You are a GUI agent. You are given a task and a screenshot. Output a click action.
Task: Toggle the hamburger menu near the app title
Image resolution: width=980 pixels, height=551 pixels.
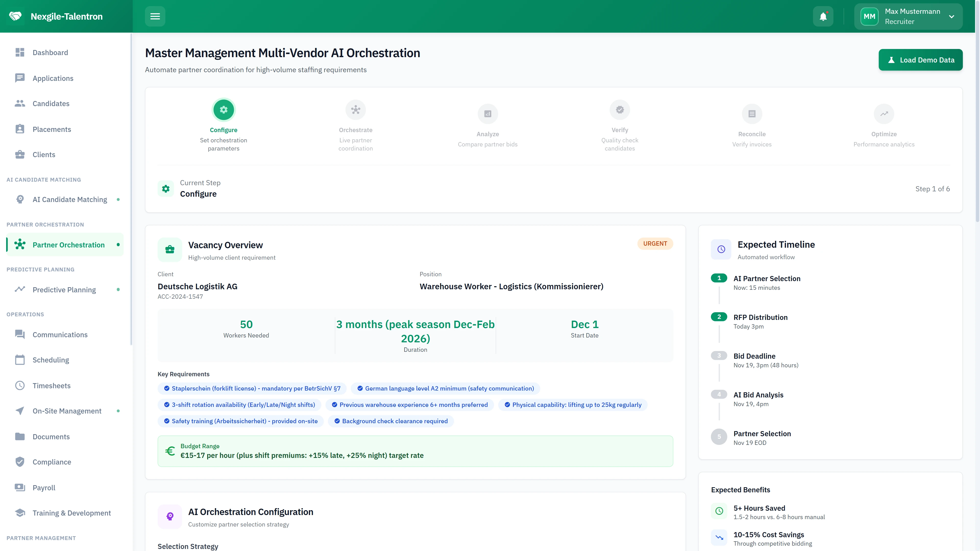click(x=155, y=16)
